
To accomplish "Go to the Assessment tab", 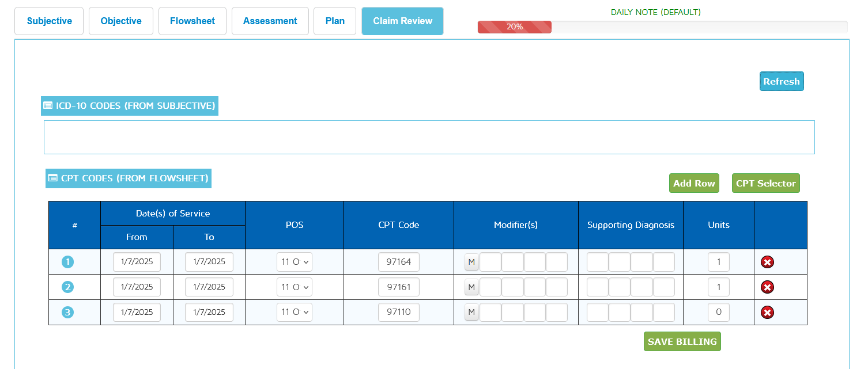I will [270, 21].
